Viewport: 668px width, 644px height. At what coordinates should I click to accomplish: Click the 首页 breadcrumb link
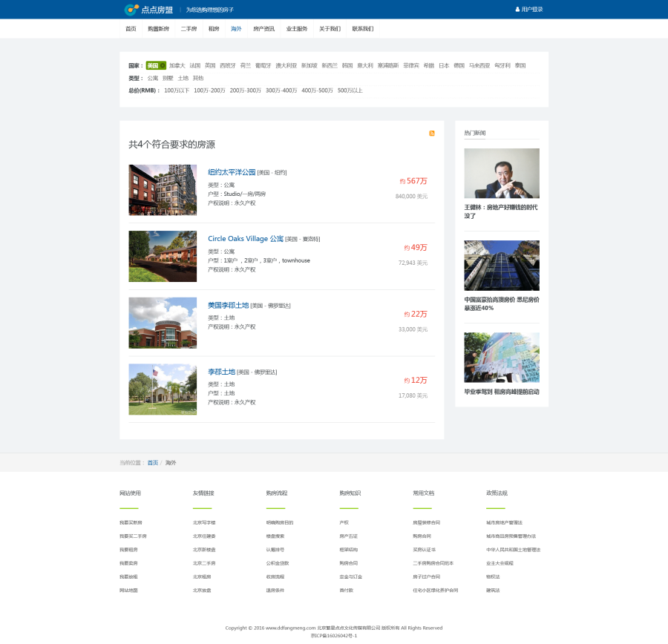[x=153, y=462]
